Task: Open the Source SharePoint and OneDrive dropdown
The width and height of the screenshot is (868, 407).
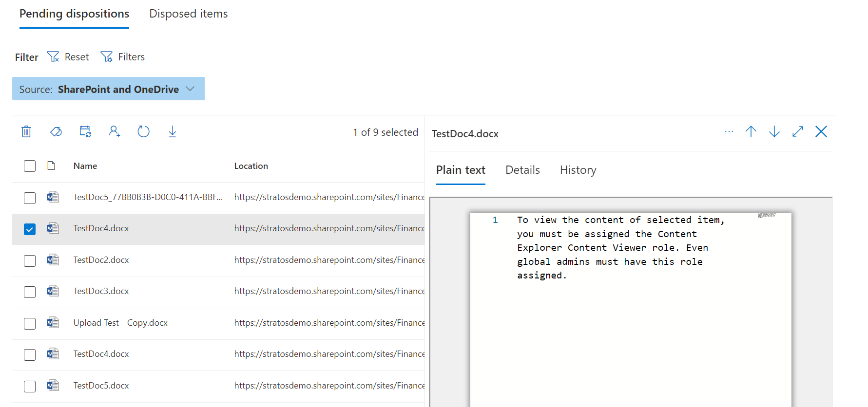Action: (x=108, y=89)
